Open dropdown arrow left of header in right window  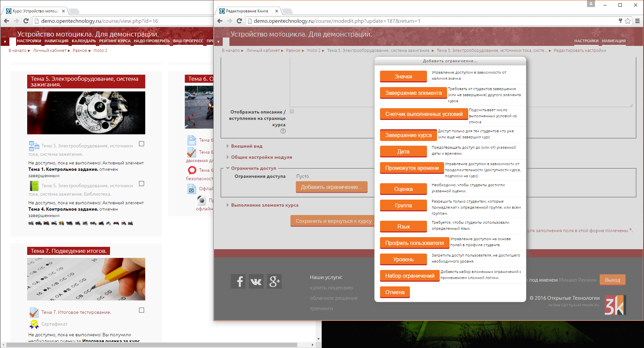pos(218,42)
